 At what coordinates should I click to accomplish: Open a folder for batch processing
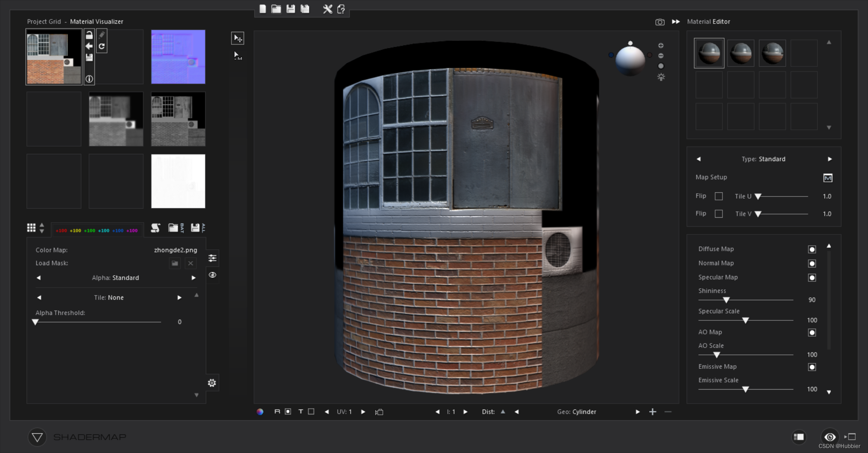coord(174,228)
